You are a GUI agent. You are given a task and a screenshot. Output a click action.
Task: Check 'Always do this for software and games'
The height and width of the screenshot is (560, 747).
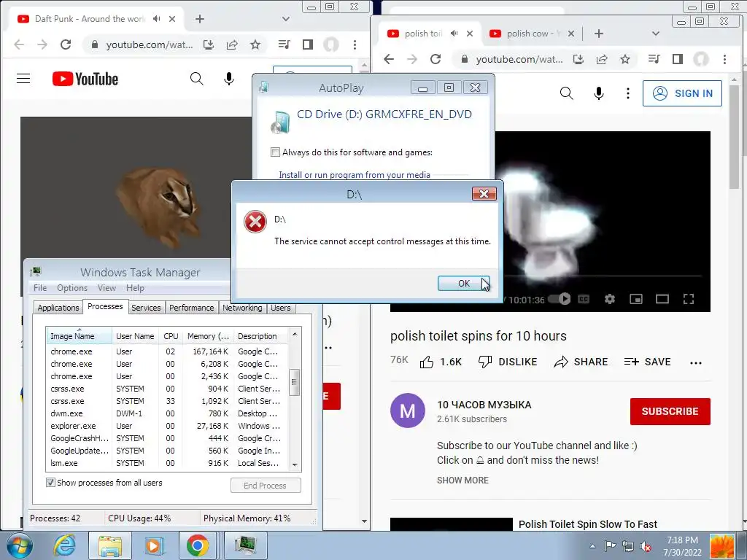(x=275, y=152)
